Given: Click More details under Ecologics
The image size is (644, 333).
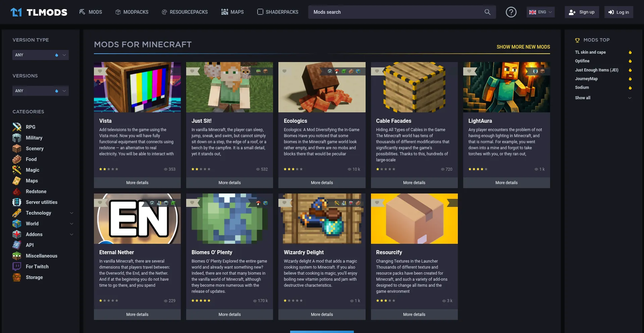Looking at the screenshot, I should tap(322, 183).
